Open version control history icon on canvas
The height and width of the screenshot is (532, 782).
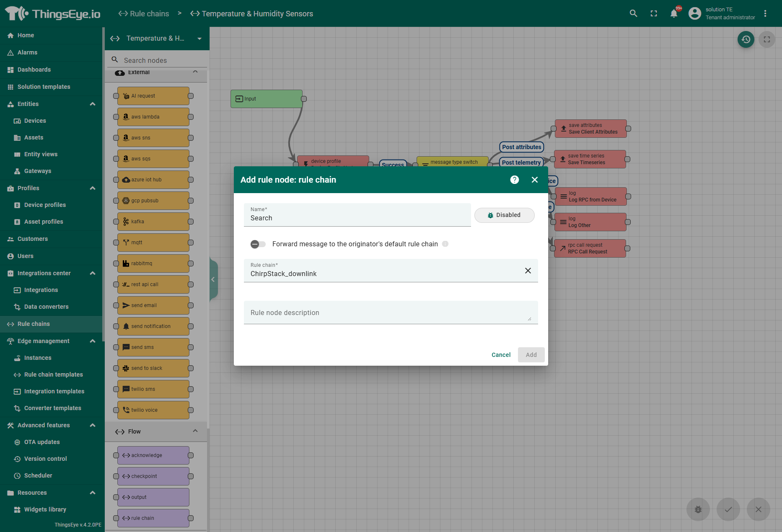[x=746, y=39]
